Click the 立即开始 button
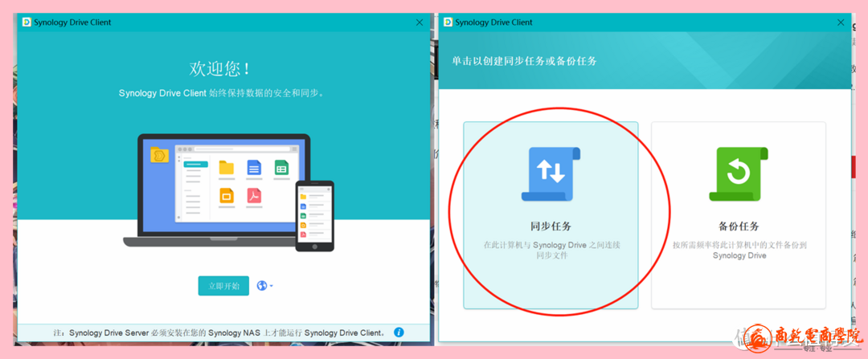 [223, 286]
